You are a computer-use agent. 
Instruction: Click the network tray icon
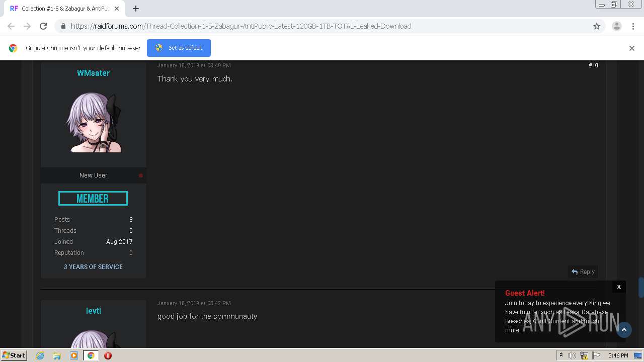[584, 355]
